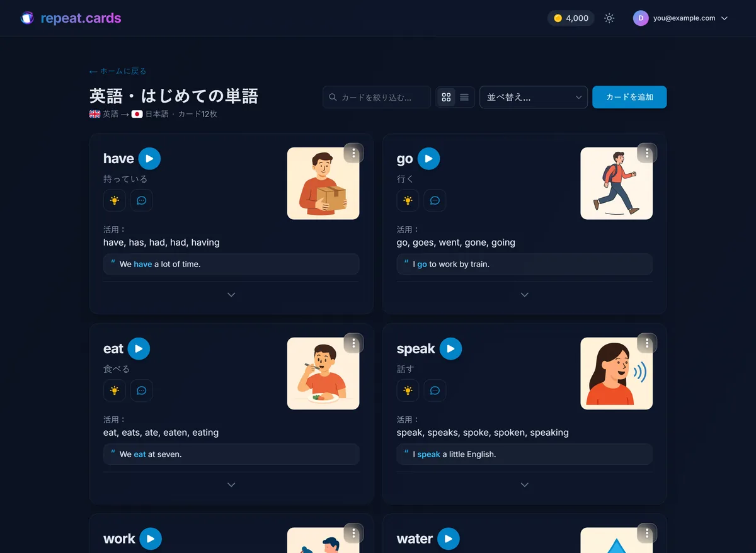Expand the eat card details chevron
The height and width of the screenshot is (553, 756).
click(x=231, y=485)
